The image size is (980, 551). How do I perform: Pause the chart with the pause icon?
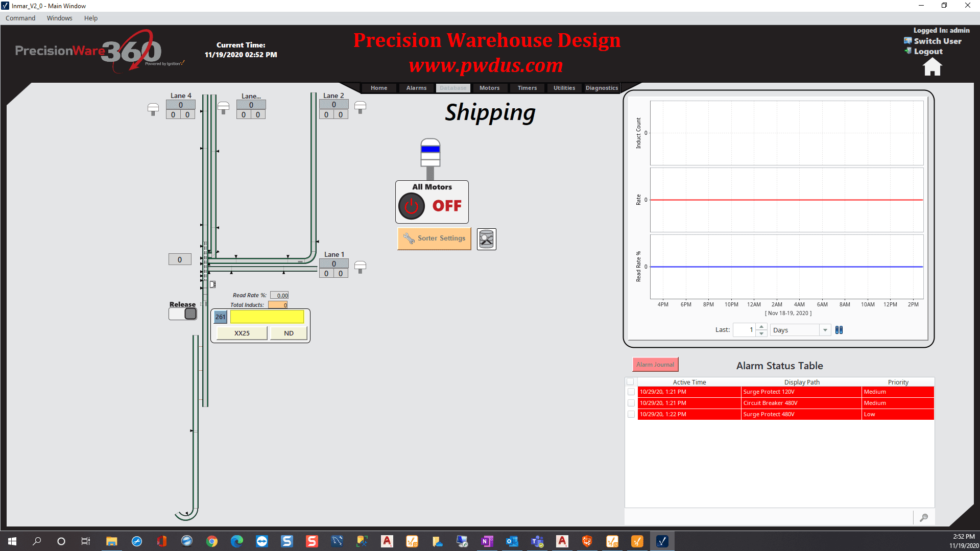pyautogui.click(x=839, y=330)
